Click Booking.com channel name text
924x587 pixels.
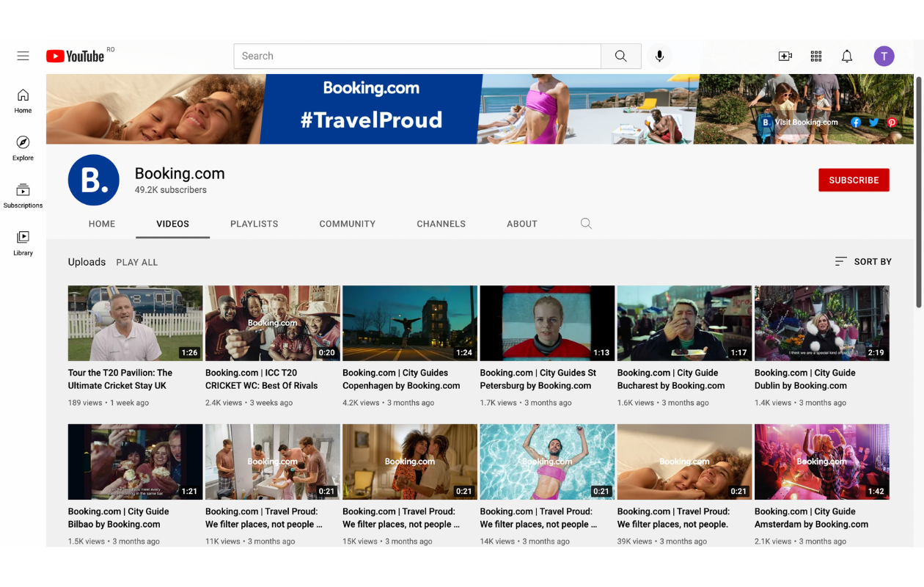180,174
